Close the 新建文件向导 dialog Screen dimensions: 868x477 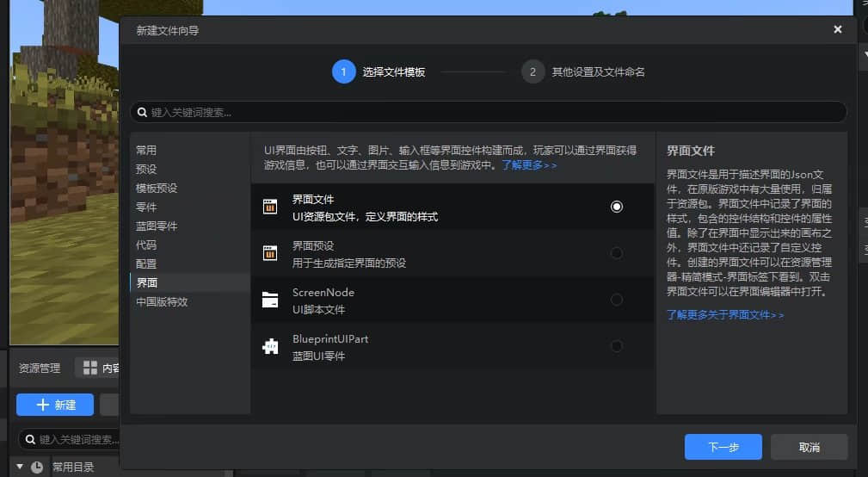point(838,29)
